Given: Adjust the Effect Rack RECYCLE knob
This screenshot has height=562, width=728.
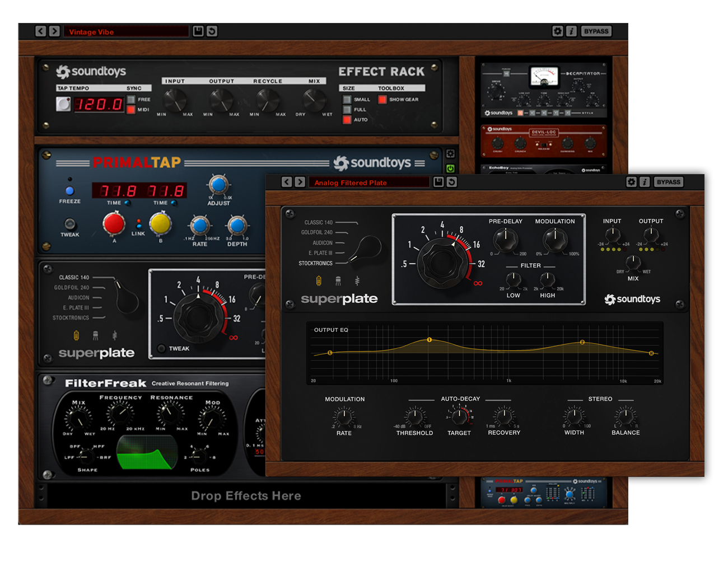Looking at the screenshot, I should point(268,100).
